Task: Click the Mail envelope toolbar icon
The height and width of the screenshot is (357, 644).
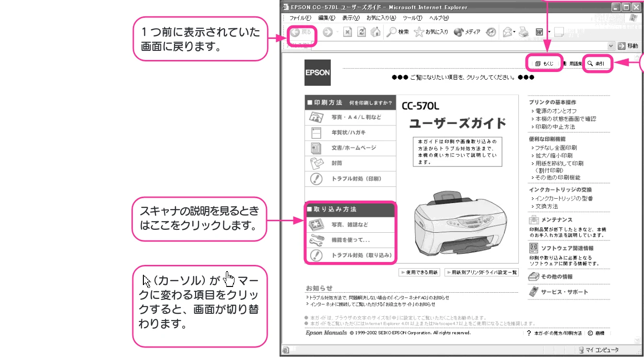Action: (x=507, y=33)
